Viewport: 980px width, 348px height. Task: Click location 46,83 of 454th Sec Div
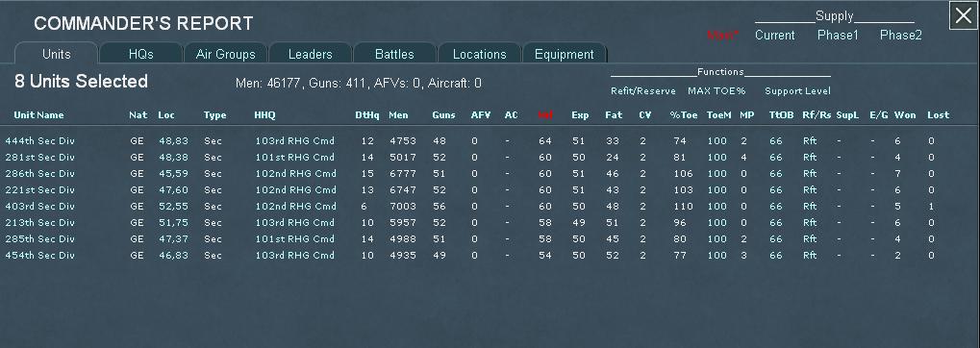coord(173,255)
